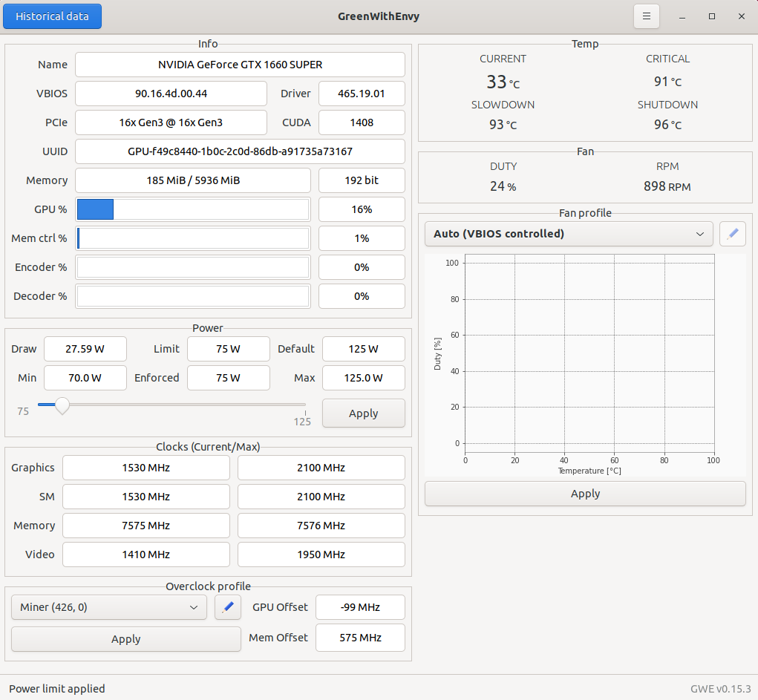Open the Historical data view
The image size is (758, 700).
52,16
